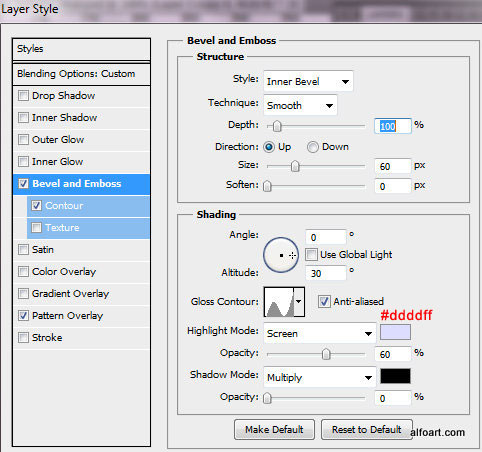482x452 pixels.
Task: Select the Texture sub-item label
Action: (62, 228)
